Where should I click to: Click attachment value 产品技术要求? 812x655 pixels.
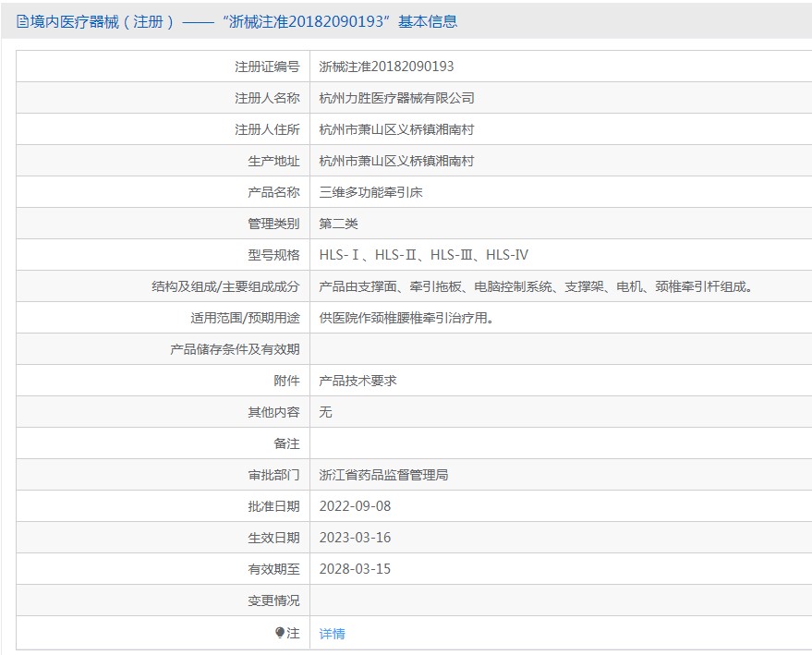(358, 381)
